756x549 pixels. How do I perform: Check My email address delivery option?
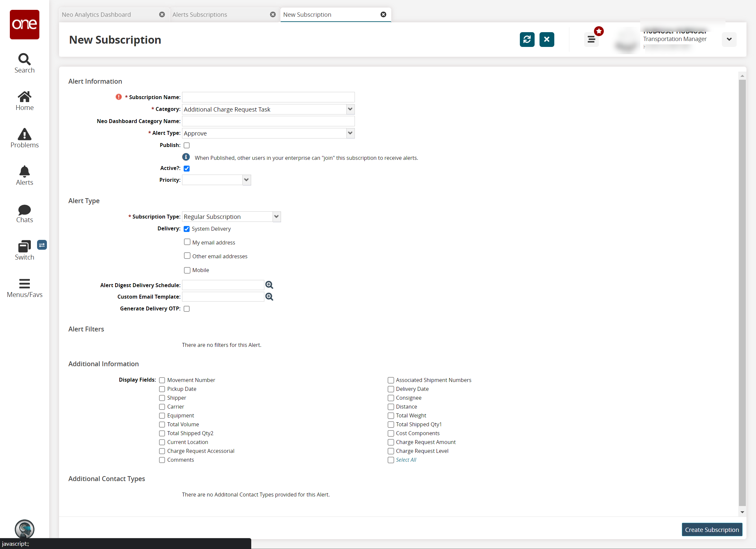[x=187, y=242]
